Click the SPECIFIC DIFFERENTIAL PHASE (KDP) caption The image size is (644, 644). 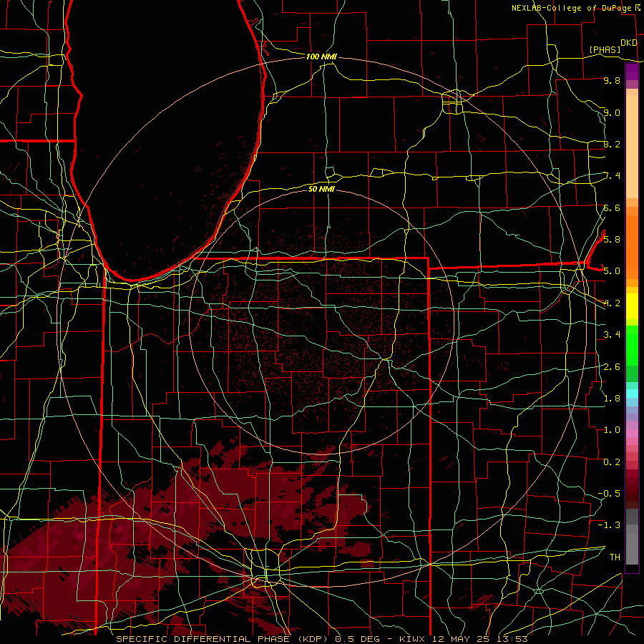coord(223,639)
